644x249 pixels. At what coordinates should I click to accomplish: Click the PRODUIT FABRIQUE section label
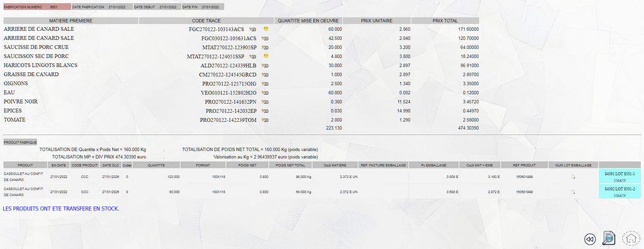20,142
